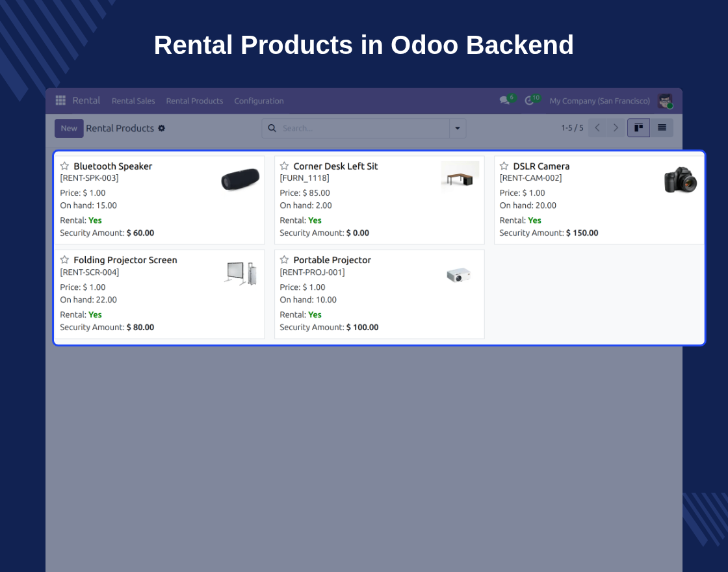
Task: Favorite the Folding Projector Screen star
Action: tap(64, 259)
